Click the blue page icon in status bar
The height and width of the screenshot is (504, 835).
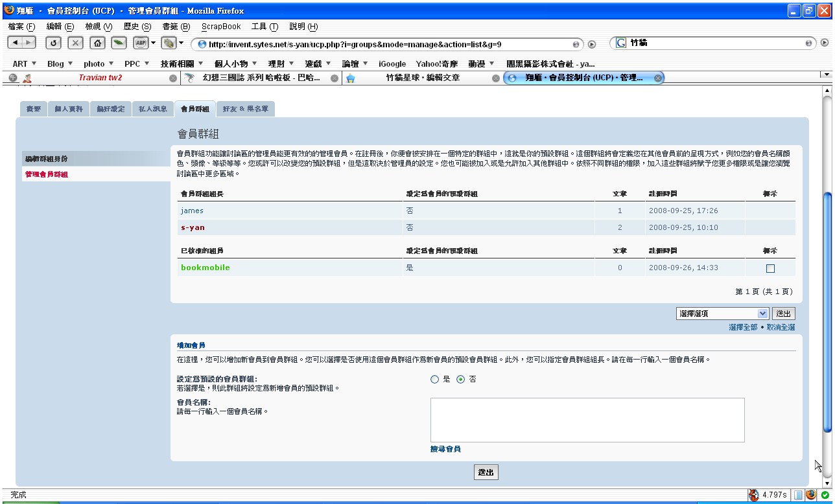pos(798,495)
